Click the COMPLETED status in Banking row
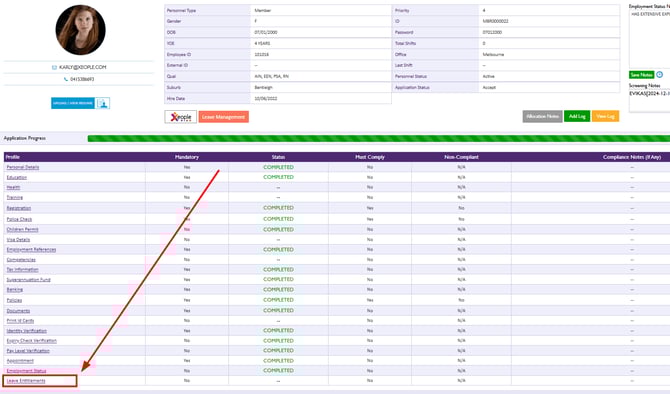 [278, 290]
